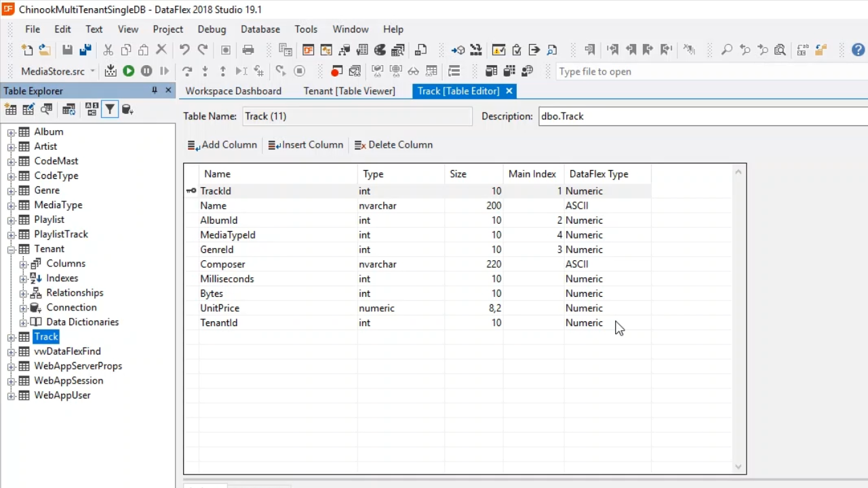This screenshot has height=488, width=868.
Task: Open the Database menu
Action: click(x=260, y=29)
